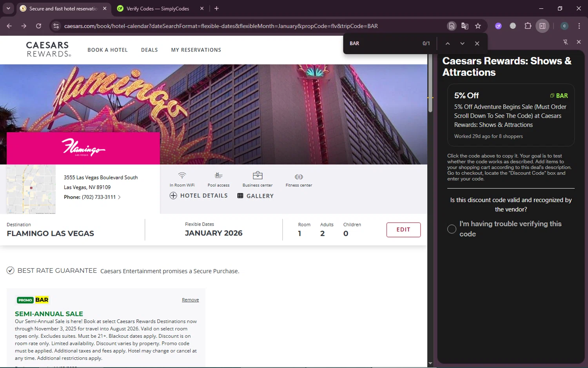
Task: Open the find-in-page search icon in address bar
Action: (452, 26)
